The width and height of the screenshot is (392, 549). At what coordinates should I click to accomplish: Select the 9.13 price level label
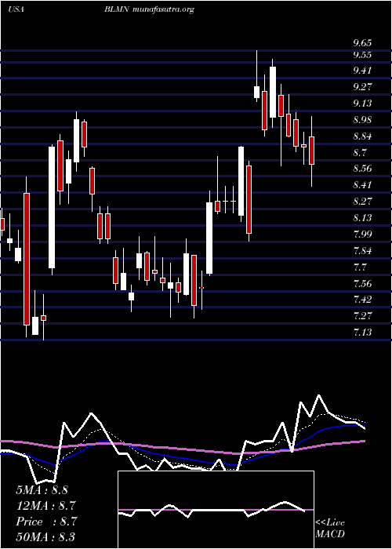coord(362,104)
